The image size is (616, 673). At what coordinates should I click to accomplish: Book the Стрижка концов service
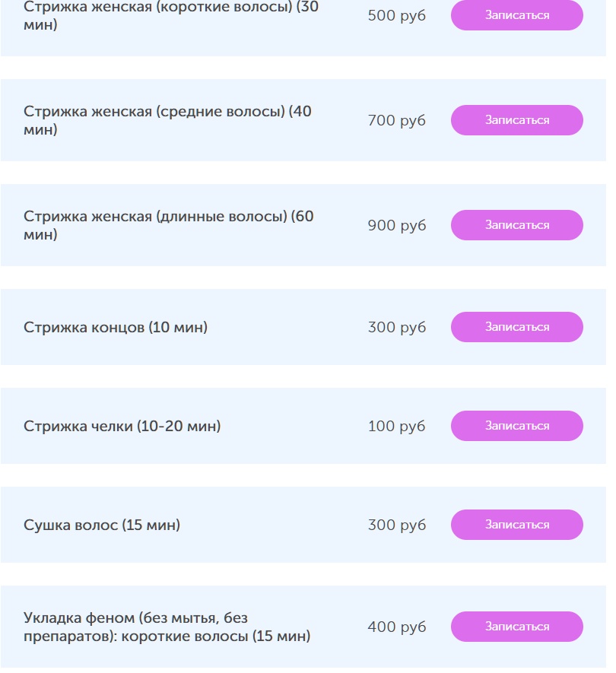click(x=516, y=327)
